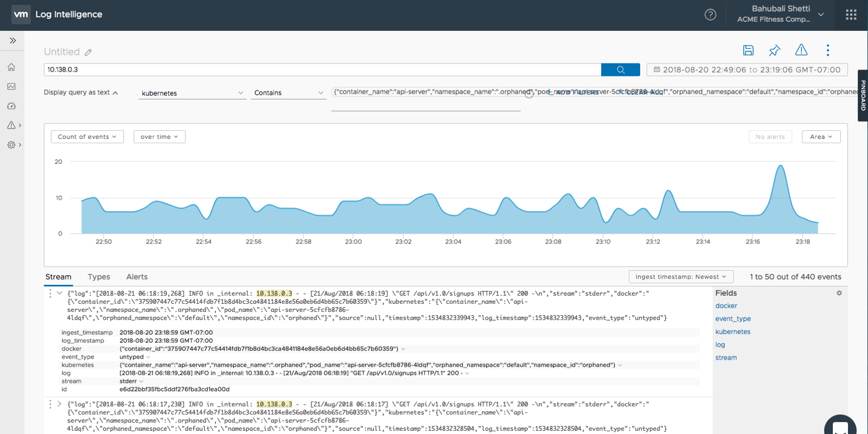Viewport: 868px width, 434px height.
Task: Select the kubernetes field link
Action: pyautogui.click(x=732, y=332)
